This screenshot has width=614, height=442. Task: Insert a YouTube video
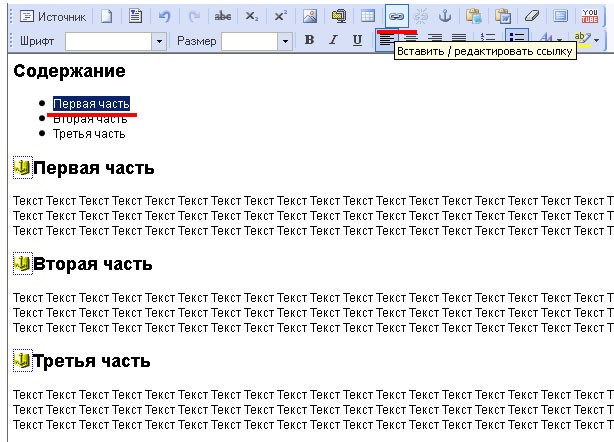(x=589, y=16)
